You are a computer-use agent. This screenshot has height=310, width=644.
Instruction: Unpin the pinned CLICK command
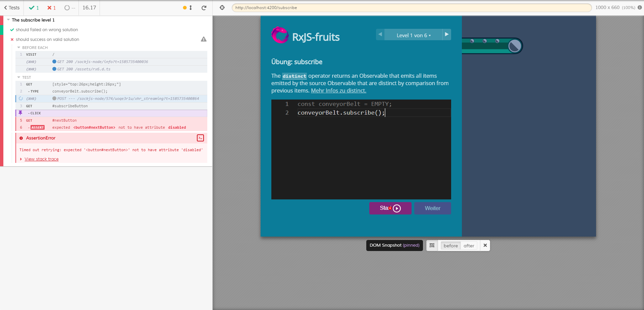pos(20,113)
